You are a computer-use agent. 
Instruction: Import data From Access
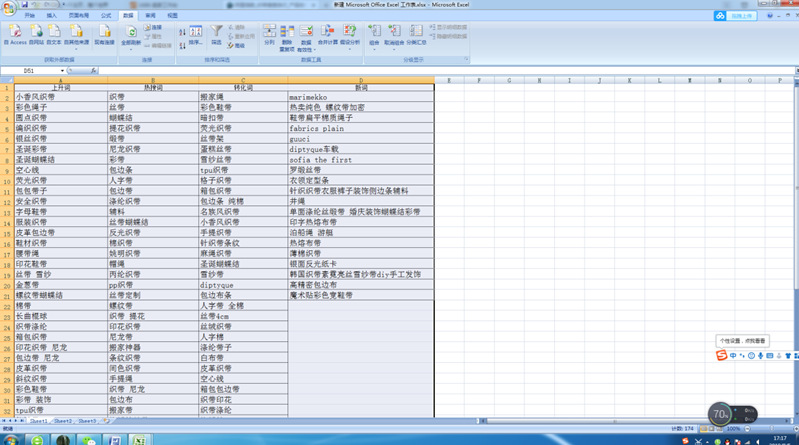[15, 35]
